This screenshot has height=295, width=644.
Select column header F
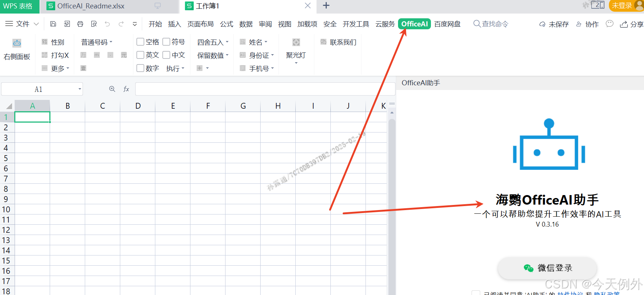[x=208, y=106]
